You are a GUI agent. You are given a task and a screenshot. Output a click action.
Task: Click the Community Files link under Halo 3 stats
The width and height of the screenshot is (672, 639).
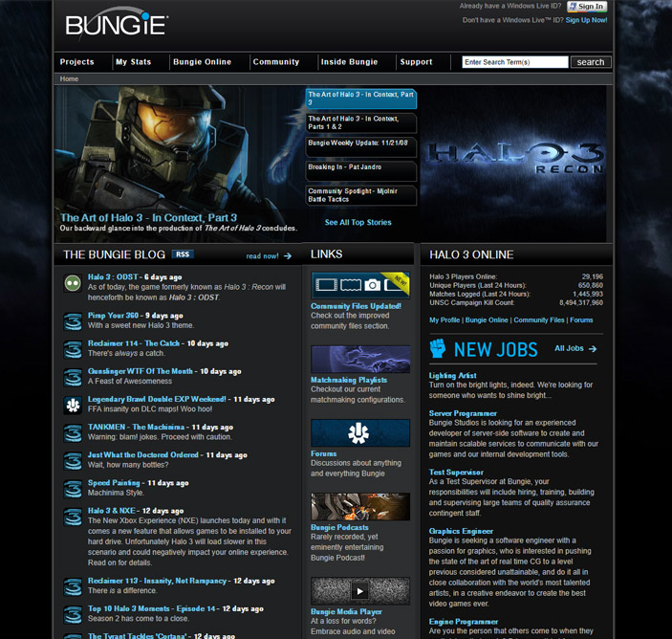pos(539,319)
